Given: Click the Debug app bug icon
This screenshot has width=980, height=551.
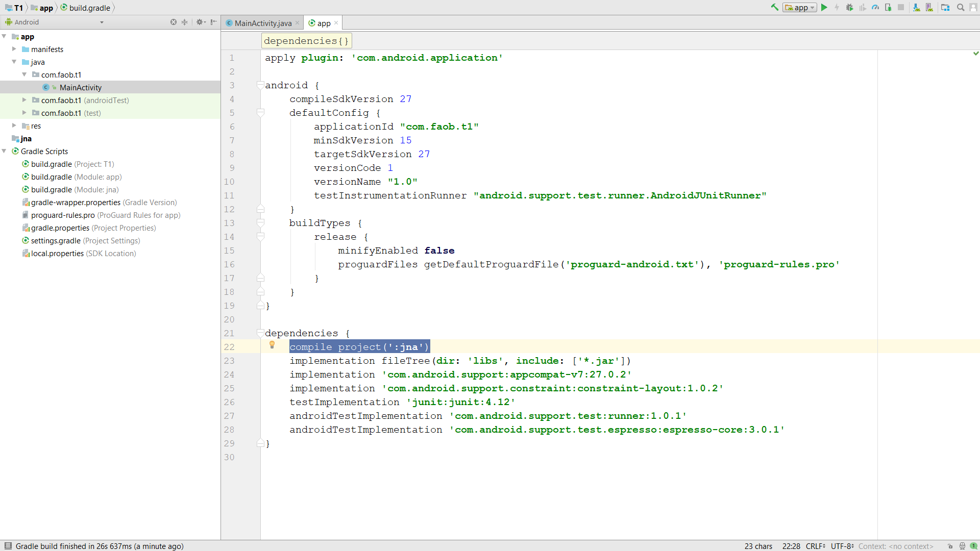Looking at the screenshot, I should coord(849,8).
